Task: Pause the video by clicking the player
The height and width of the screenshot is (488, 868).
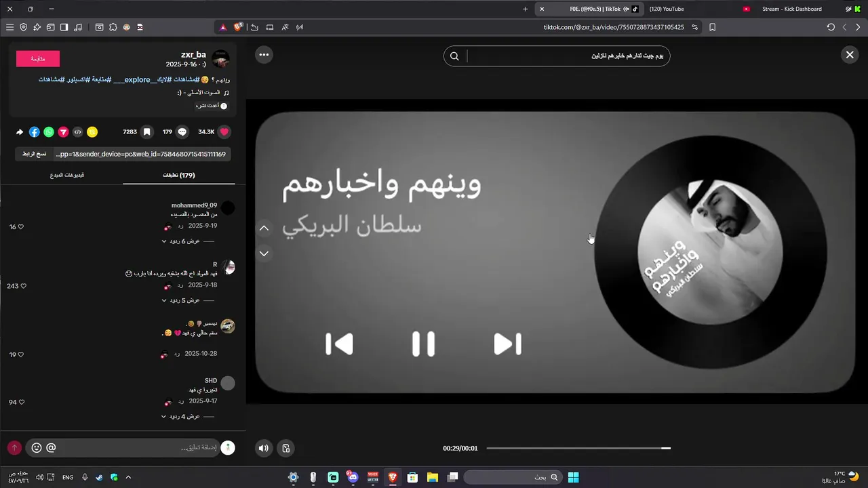Action: [556, 251]
